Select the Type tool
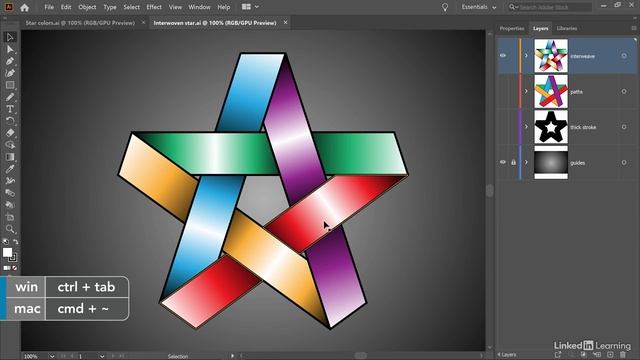The height and width of the screenshot is (360, 640). point(10,109)
